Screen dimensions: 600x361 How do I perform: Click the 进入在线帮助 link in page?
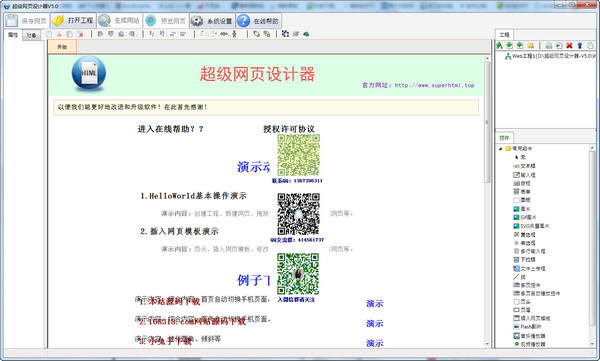coord(170,129)
